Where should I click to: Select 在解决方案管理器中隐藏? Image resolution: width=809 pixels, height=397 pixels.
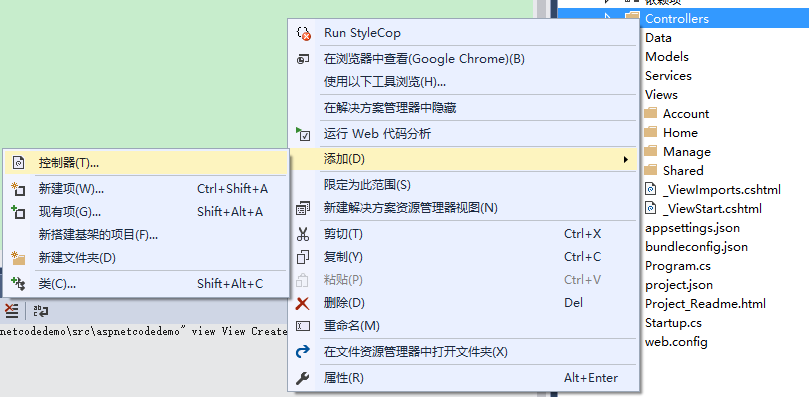coord(464,108)
